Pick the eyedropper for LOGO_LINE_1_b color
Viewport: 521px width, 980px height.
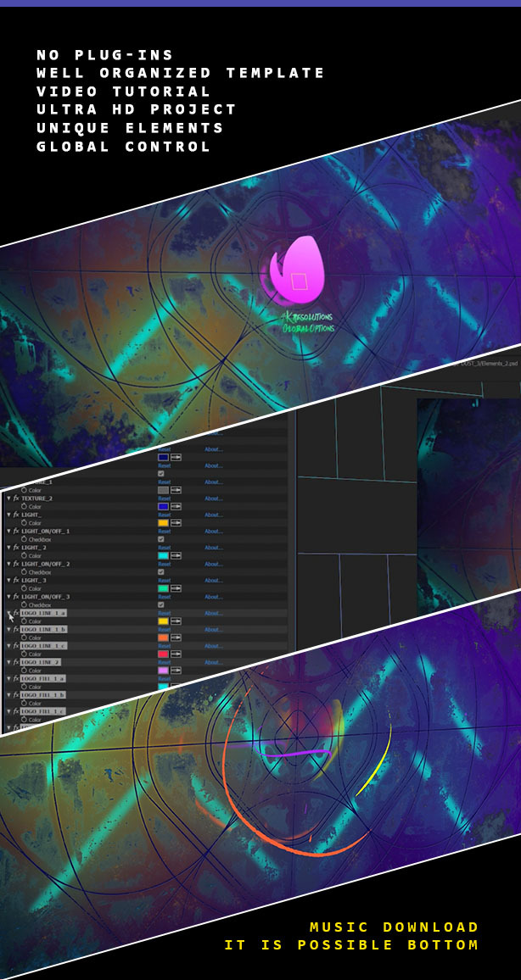click(176, 638)
